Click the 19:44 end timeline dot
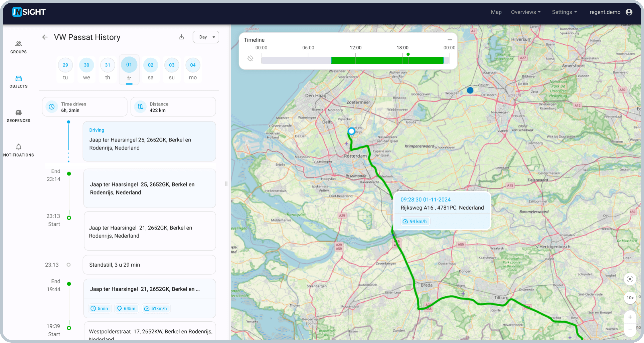 (x=69, y=284)
